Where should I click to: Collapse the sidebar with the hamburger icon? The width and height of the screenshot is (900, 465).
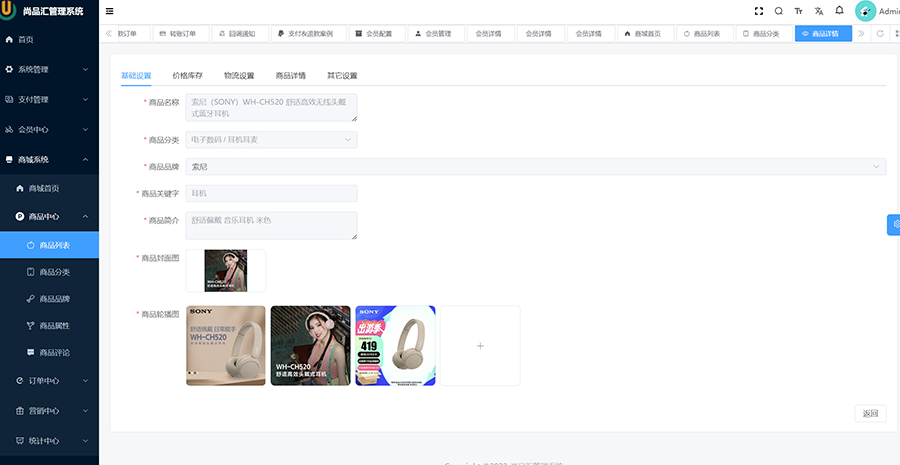(110, 11)
